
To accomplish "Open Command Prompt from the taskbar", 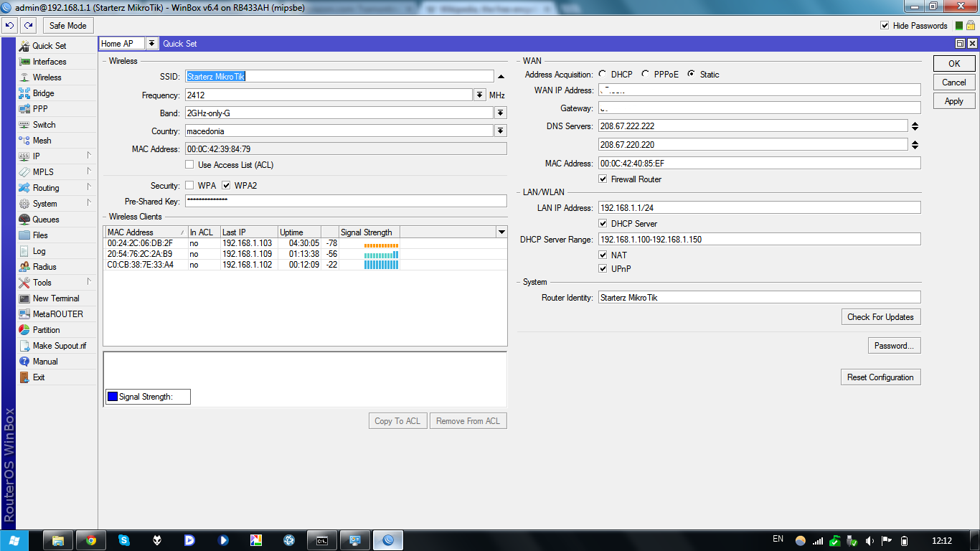I will [322, 540].
